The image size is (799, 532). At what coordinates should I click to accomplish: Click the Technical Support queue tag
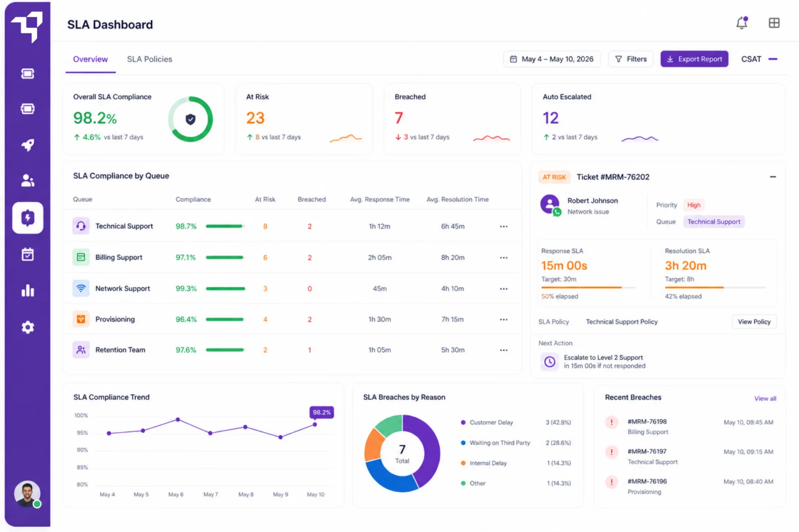click(714, 222)
